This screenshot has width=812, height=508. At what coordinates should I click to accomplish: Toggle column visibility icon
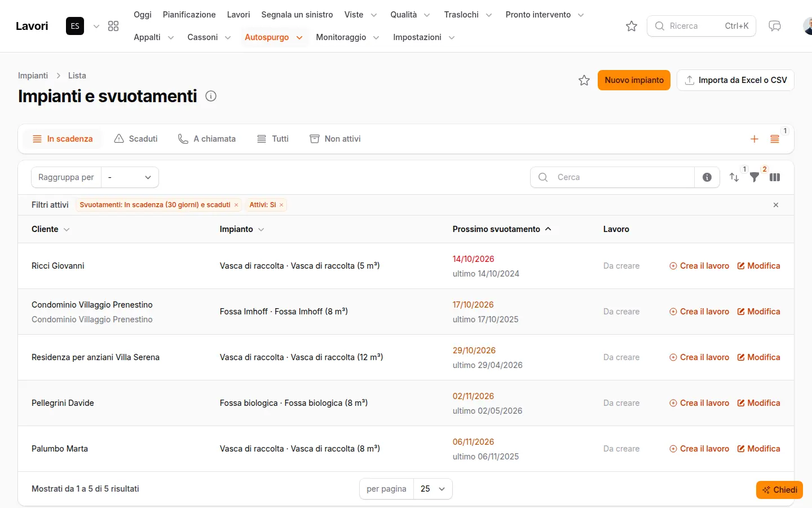775,177
